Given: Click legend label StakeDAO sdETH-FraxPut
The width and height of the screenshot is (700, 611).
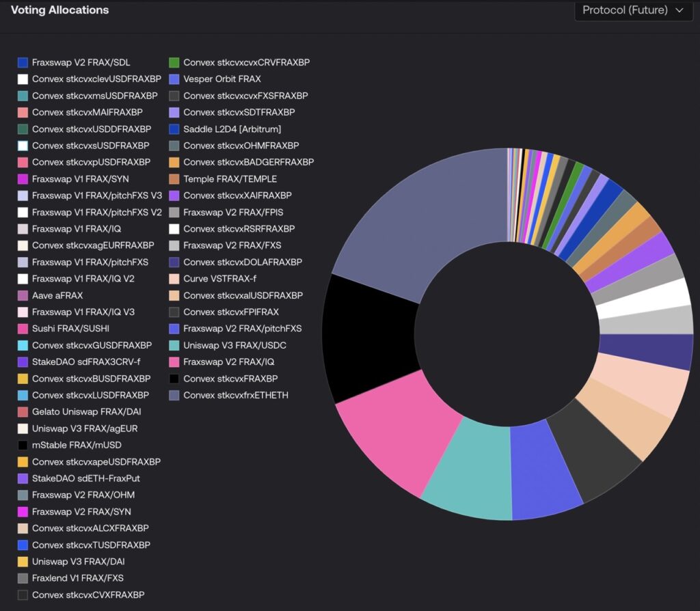Looking at the screenshot, I should 86,478.
